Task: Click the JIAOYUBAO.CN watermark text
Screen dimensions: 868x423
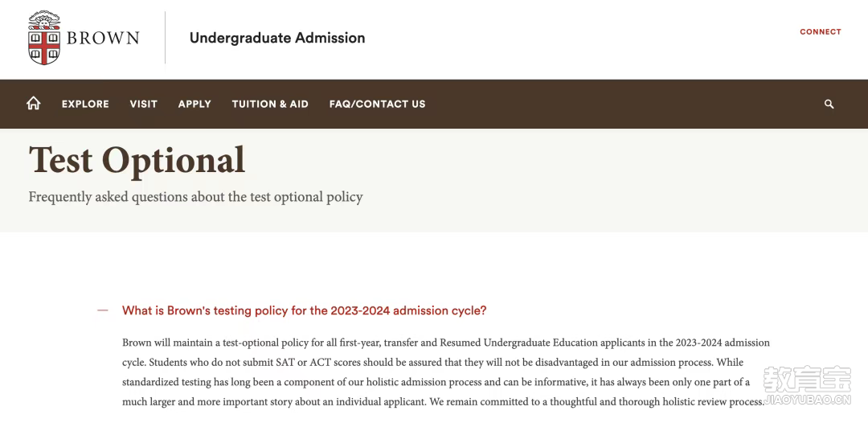Action: pos(806,399)
